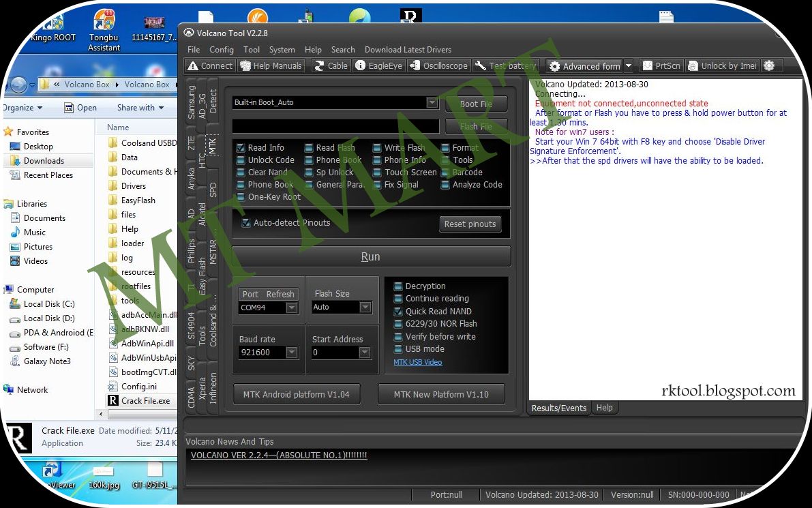Open the COM94 port dropdown
This screenshot has height=508, width=812.
pyautogui.click(x=292, y=308)
